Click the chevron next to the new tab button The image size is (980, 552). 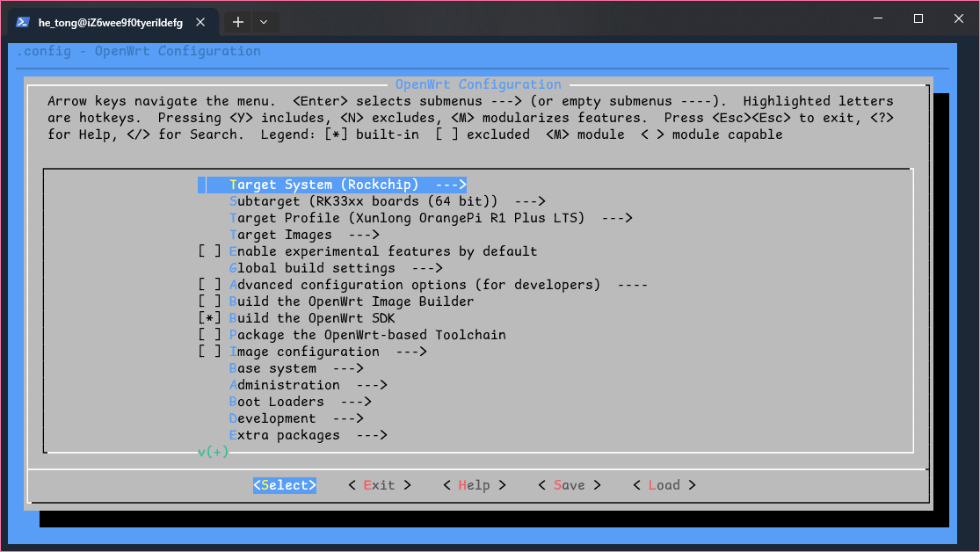(263, 21)
